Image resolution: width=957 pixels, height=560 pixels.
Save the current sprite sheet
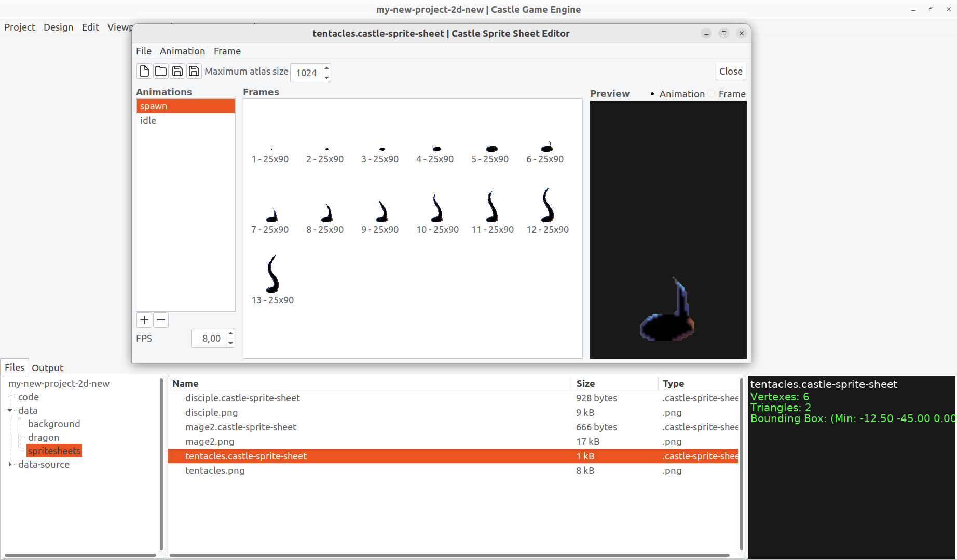point(177,71)
